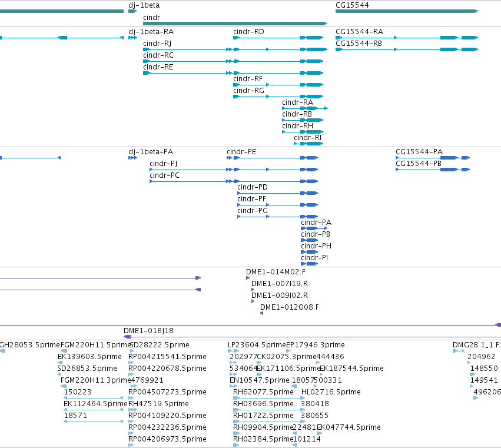The width and height of the screenshot is (501, 448).
Task: Click protein label cindr-PG
Action: tap(253, 211)
